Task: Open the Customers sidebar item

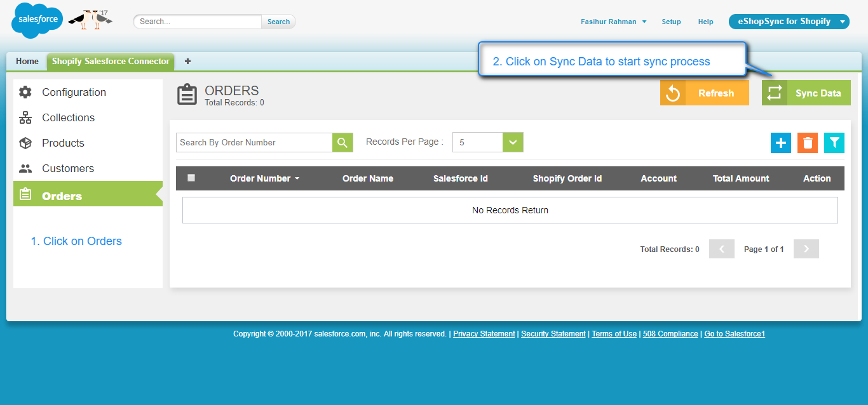Action: point(88,168)
